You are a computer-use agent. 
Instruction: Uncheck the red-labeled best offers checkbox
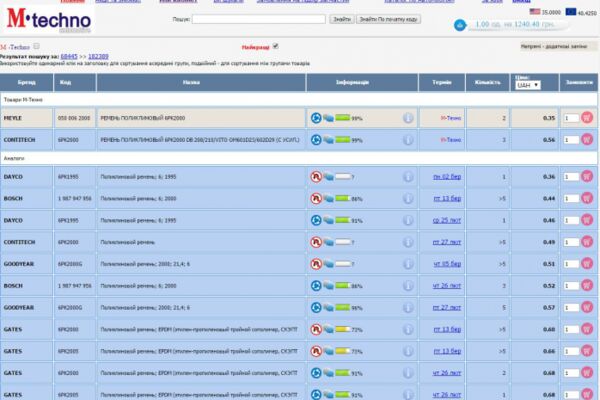coord(276,46)
